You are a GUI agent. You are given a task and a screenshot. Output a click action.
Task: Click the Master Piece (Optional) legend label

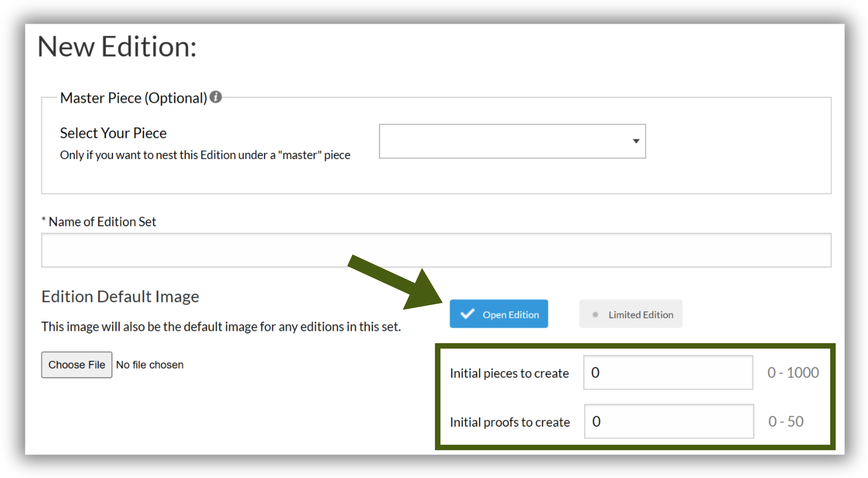coord(133,98)
